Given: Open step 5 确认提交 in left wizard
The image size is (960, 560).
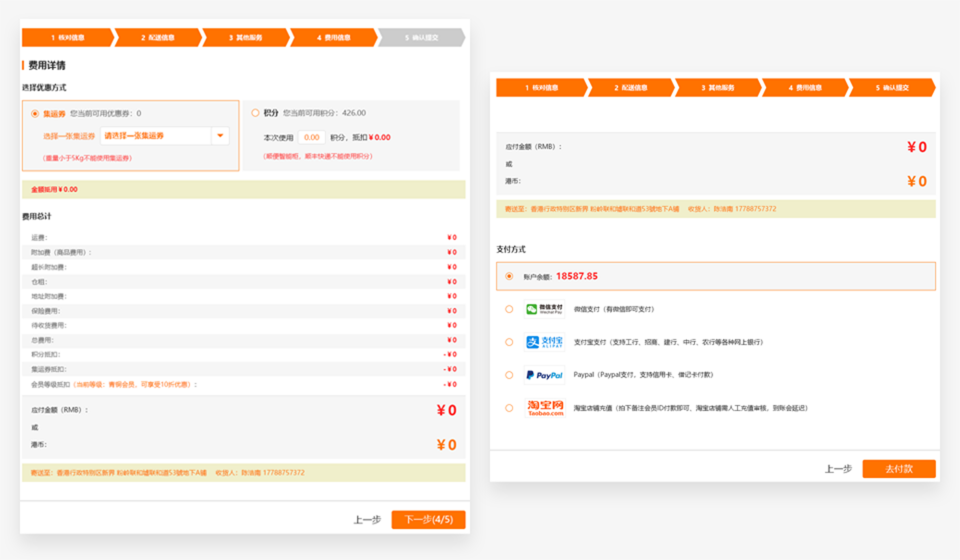Looking at the screenshot, I should click(x=421, y=37).
